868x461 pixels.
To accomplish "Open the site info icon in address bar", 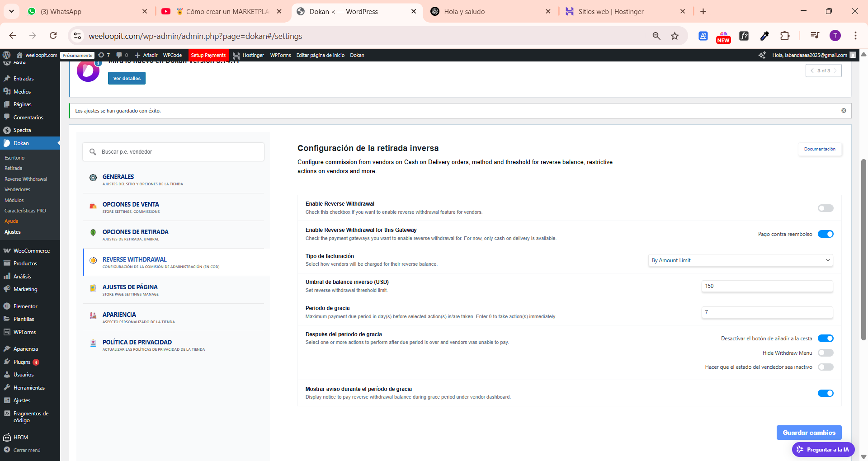I will pyautogui.click(x=78, y=36).
